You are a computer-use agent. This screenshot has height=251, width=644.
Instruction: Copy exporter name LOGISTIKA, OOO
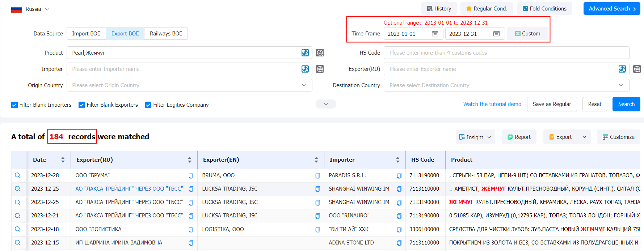click(x=317, y=230)
